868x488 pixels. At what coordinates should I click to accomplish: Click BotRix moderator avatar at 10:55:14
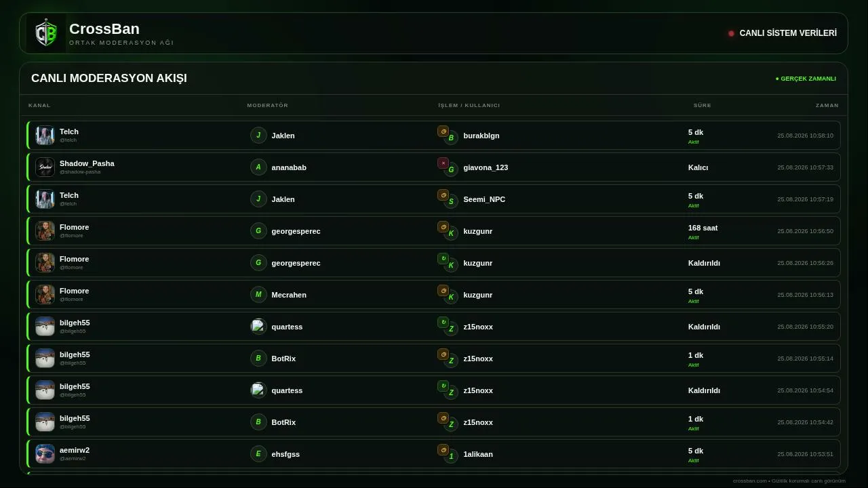(x=258, y=358)
